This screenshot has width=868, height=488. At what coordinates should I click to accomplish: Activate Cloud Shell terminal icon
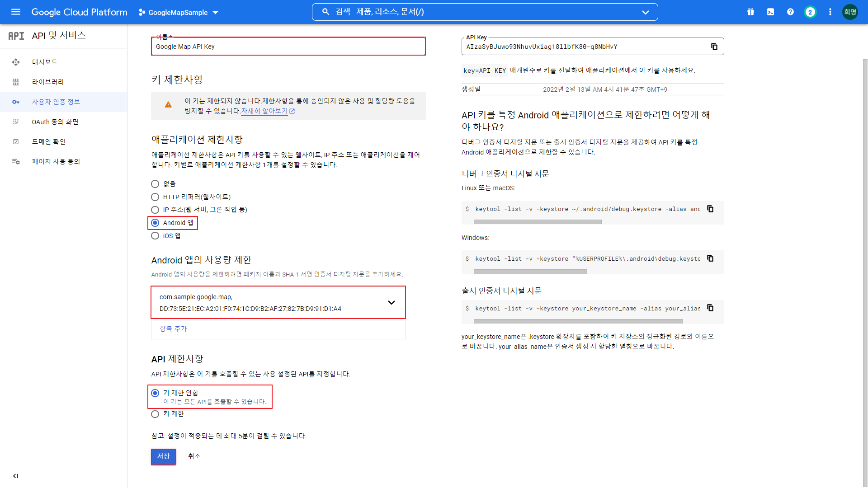pyautogui.click(x=770, y=12)
